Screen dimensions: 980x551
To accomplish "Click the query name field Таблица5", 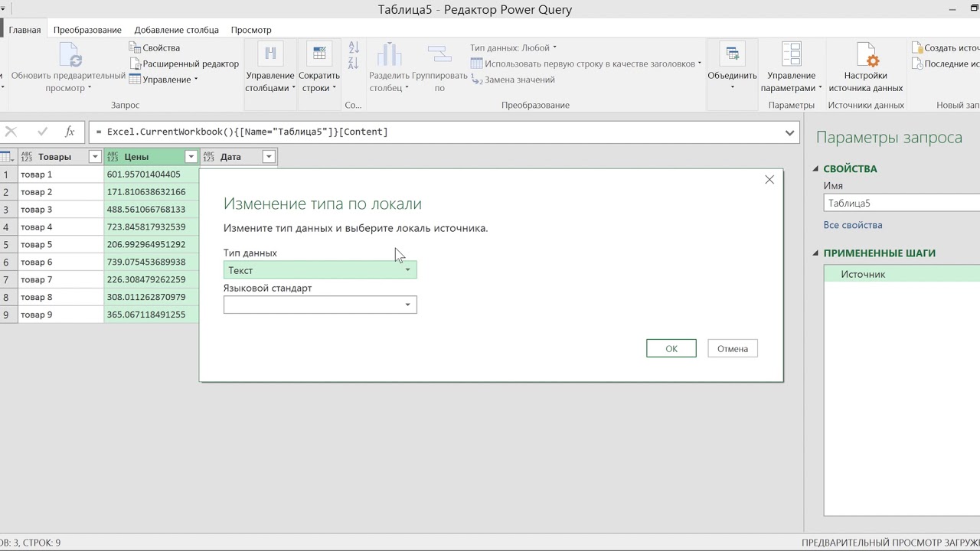I will click(902, 204).
